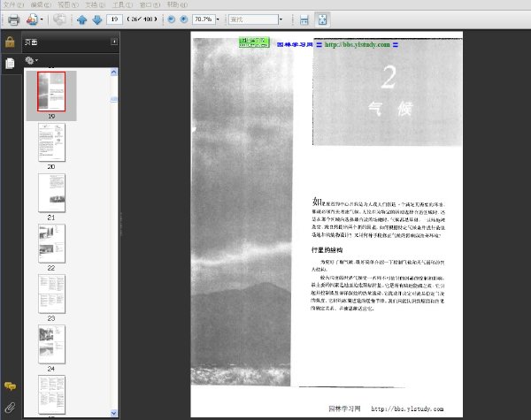Go to next page with down arrow

[97, 19]
